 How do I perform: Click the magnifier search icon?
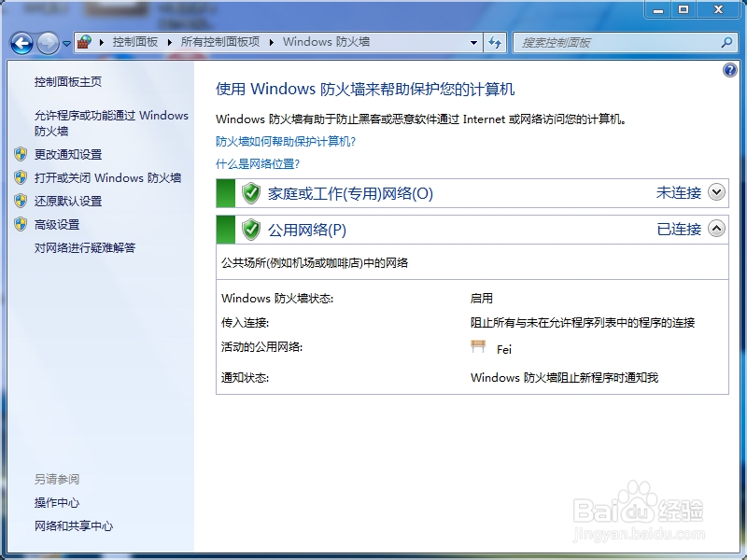tap(726, 42)
